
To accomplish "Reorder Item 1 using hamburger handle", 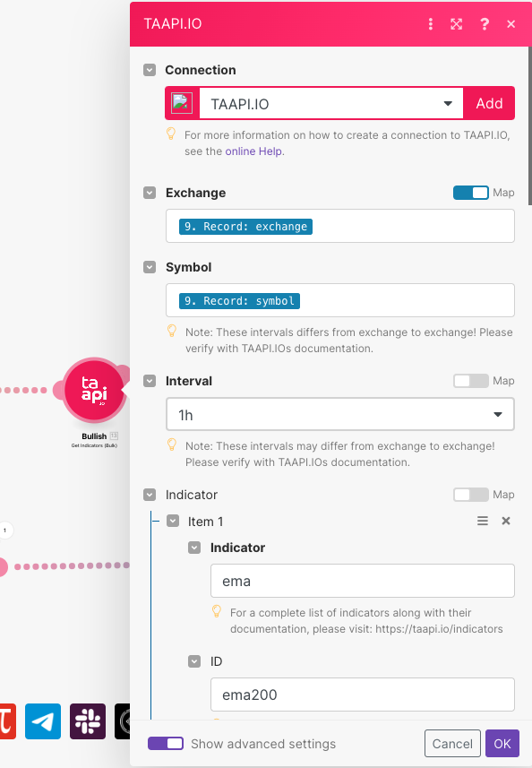I will 483,521.
